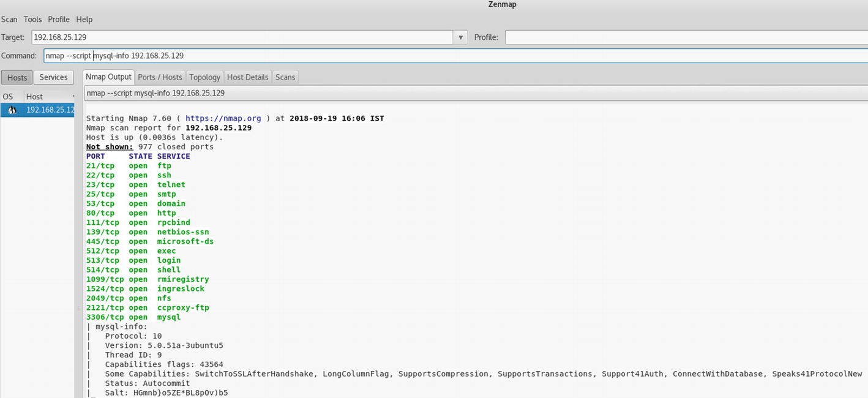Switch to the Scans tab

coord(285,77)
